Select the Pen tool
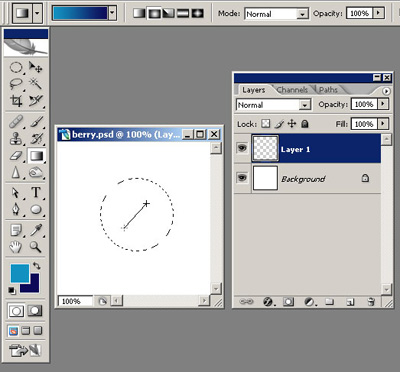 (16, 210)
